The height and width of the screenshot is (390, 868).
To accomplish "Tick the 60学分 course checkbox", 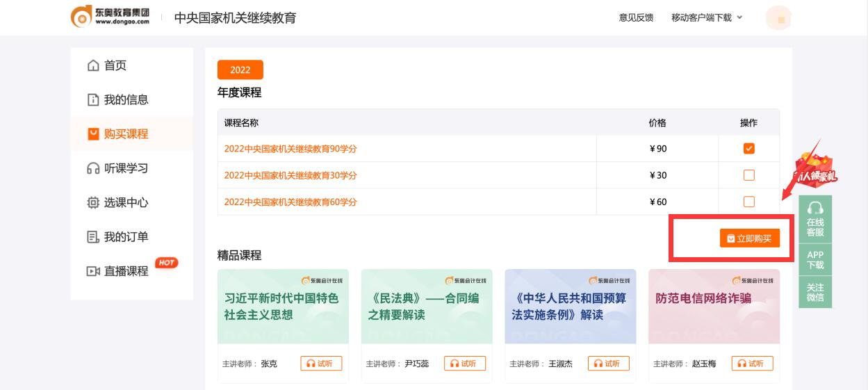I will coord(748,202).
